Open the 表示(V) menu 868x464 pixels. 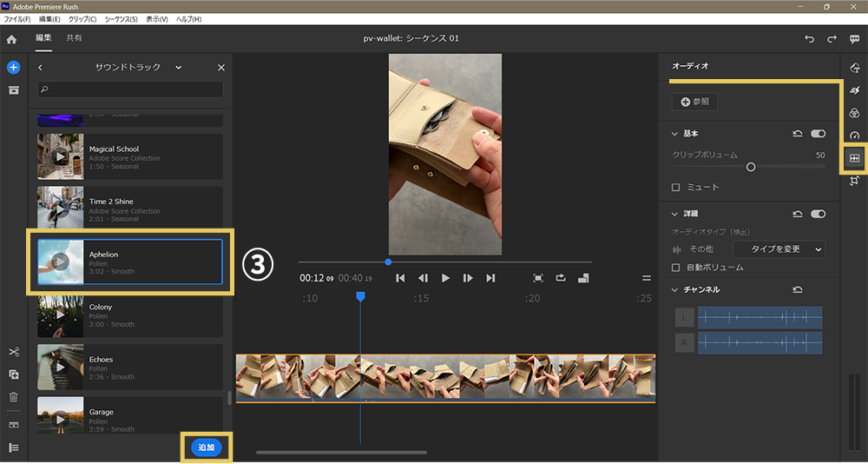point(156,19)
